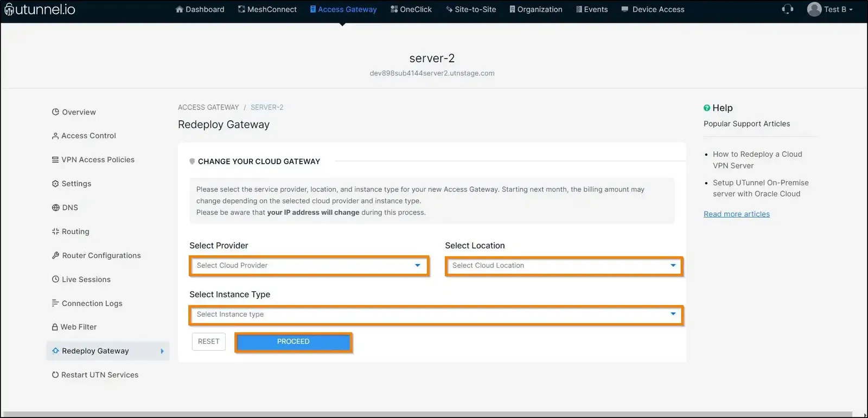Open Read more articles link
The image size is (868, 418).
point(737,214)
